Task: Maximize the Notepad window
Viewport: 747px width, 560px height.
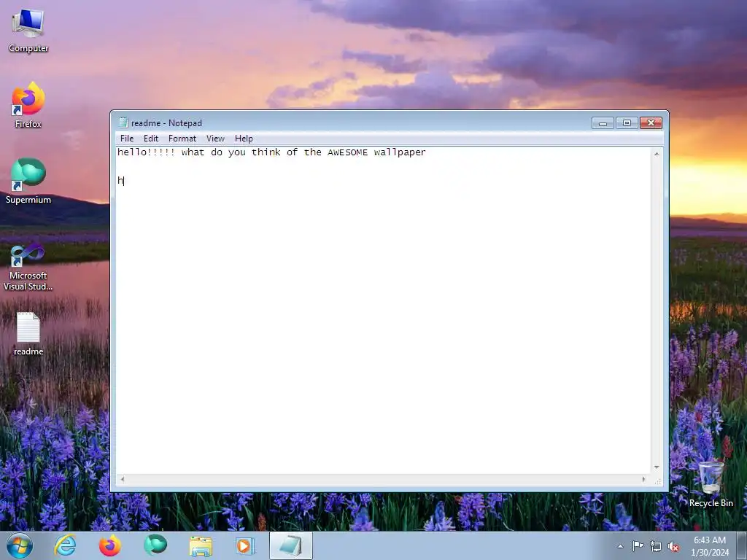Action: click(627, 122)
